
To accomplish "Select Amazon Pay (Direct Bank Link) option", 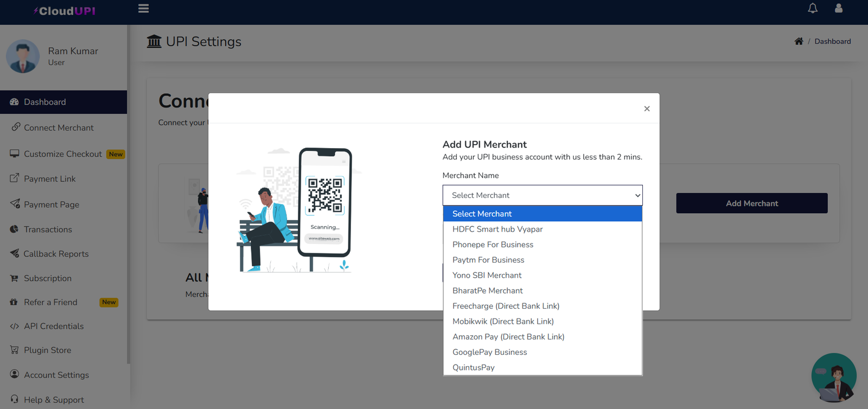I will tap(542, 337).
